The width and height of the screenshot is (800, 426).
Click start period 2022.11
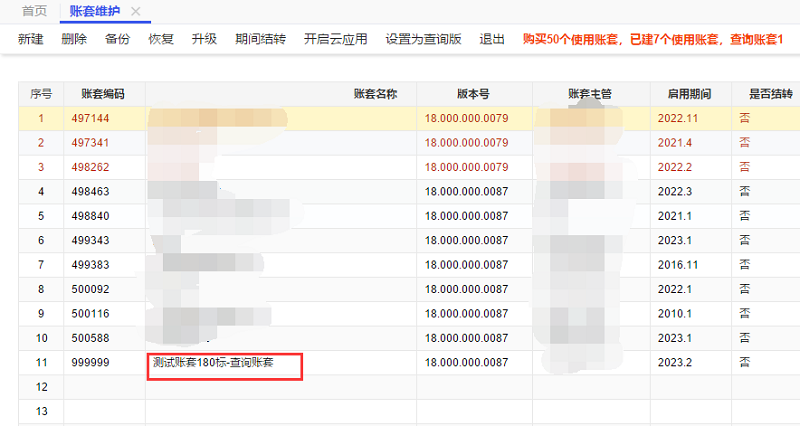click(678, 118)
